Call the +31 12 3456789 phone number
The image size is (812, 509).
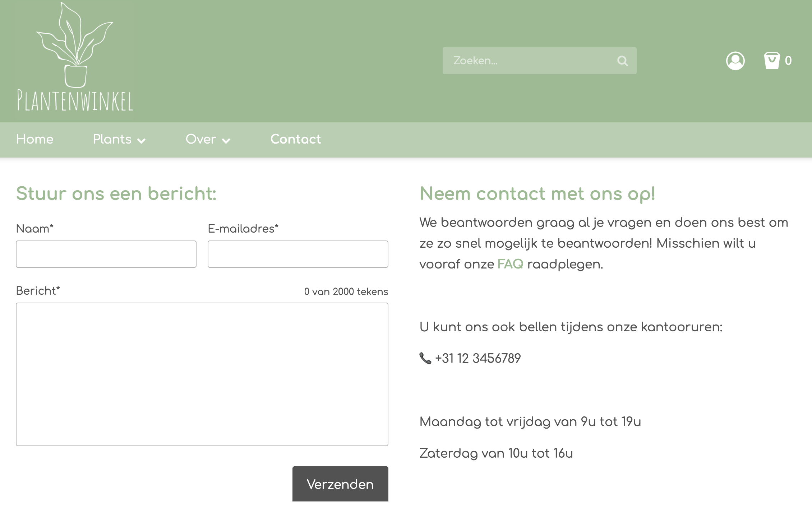point(477,358)
